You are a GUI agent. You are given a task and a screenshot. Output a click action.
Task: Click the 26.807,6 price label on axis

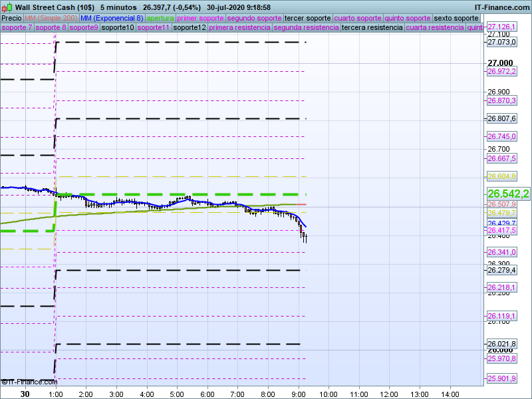[501, 118]
